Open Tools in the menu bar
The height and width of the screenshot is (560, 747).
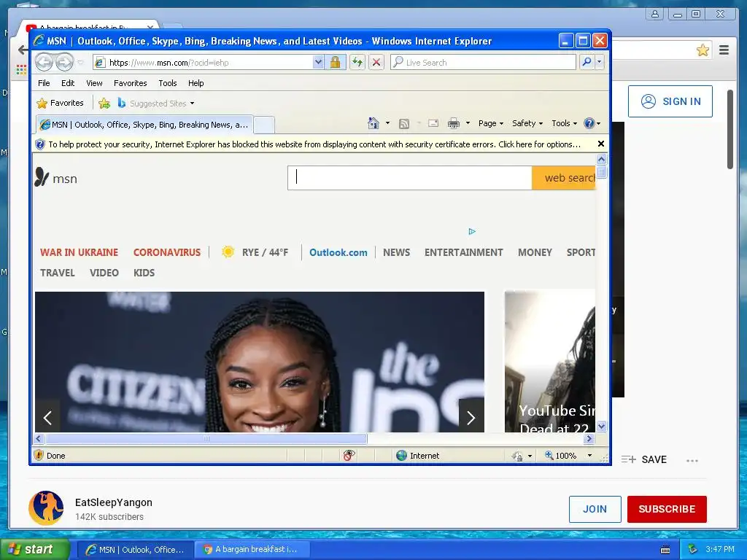tap(168, 83)
